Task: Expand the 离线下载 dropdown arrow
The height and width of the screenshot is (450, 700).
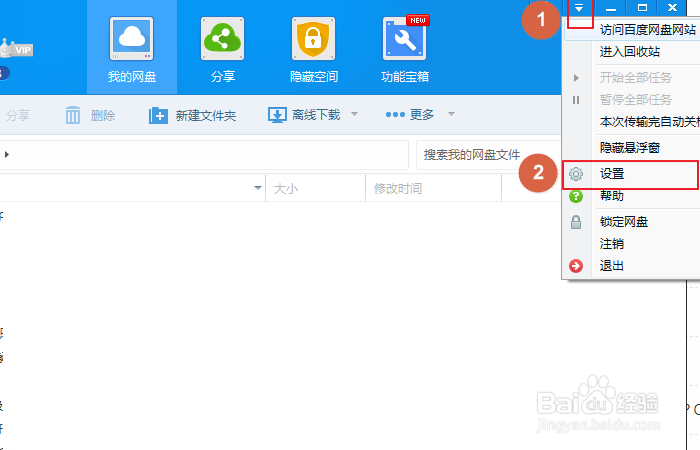Action: (354, 114)
